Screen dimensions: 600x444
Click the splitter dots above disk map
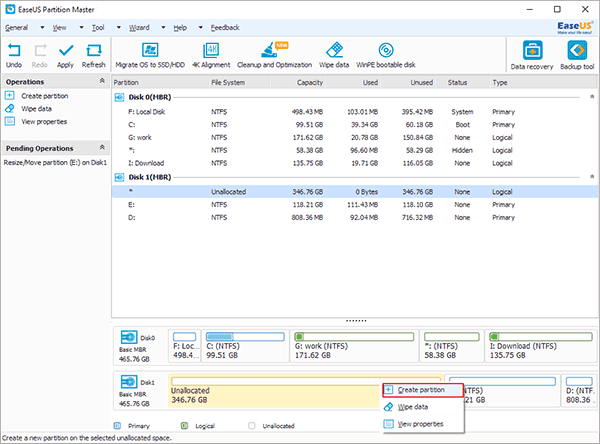coord(356,321)
